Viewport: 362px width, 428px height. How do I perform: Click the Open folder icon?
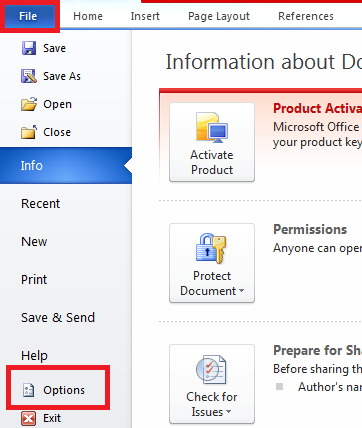[x=29, y=104]
